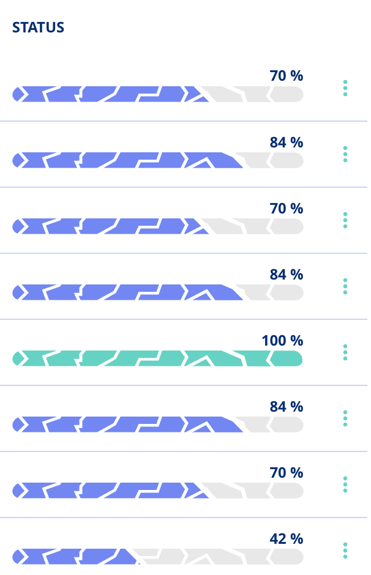The height and width of the screenshot is (575, 371).
Task: Select the third row's 70 % progress bar
Action: click(x=158, y=226)
